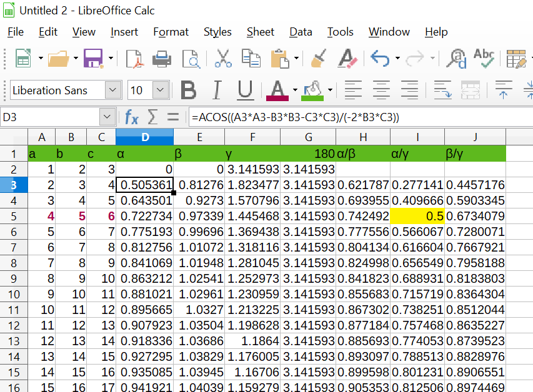The image size is (533, 392).
Task: Open the Help menu
Action: pyautogui.click(x=436, y=32)
